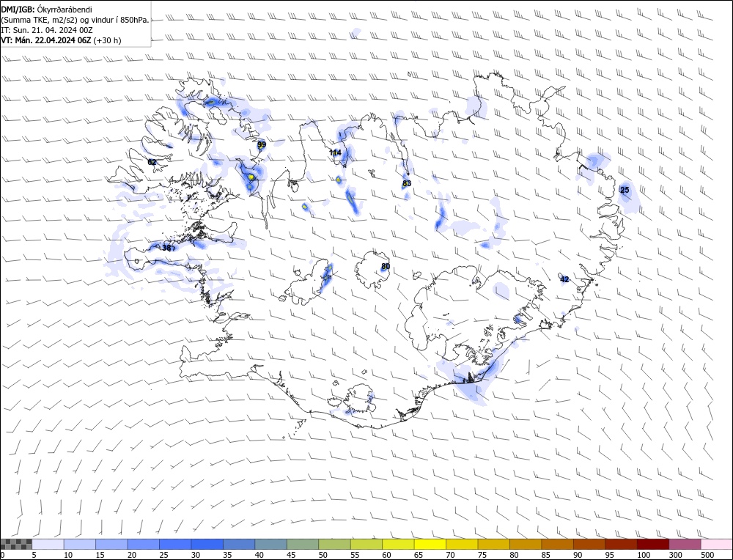733x560 pixels.
Task: Click the "(Summa TKE, m2/s2) og vindur í 850hPa." line
Action: [75, 20]
